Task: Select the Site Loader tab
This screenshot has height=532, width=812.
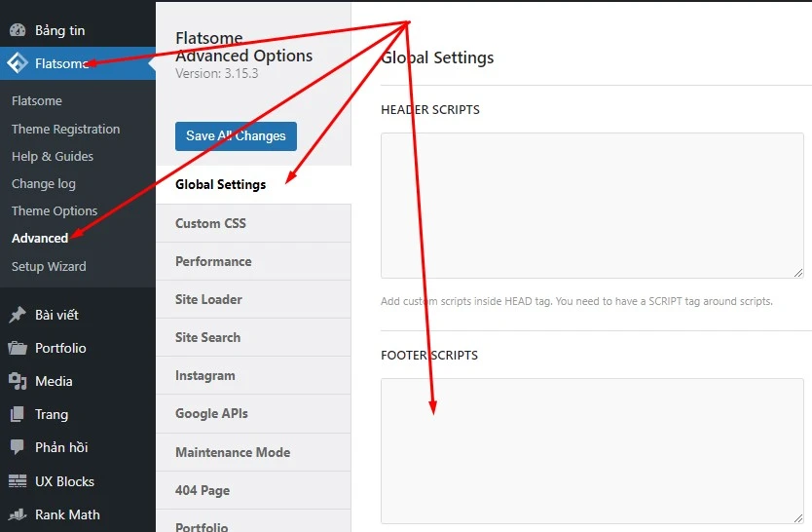Action: tap(208, 299)
